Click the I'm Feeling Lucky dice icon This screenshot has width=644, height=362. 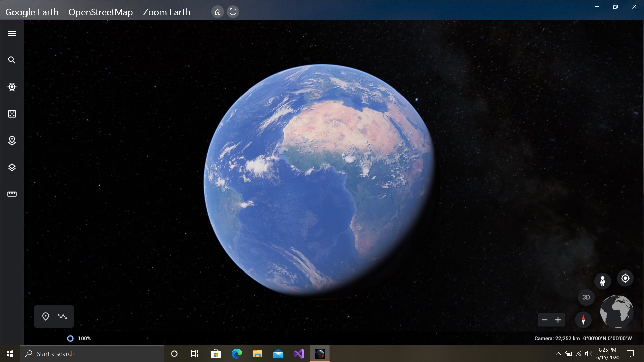coord(12,114)
